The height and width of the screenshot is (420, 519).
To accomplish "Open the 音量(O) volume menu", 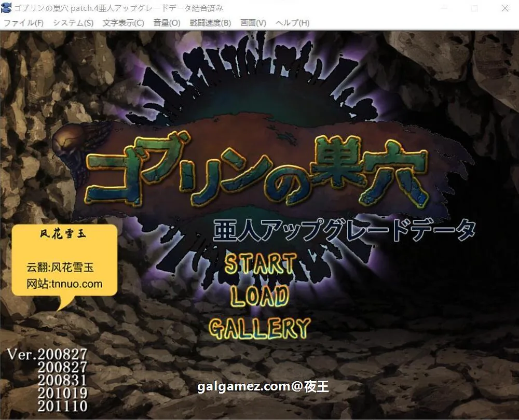I will click(x=167, y=23).
